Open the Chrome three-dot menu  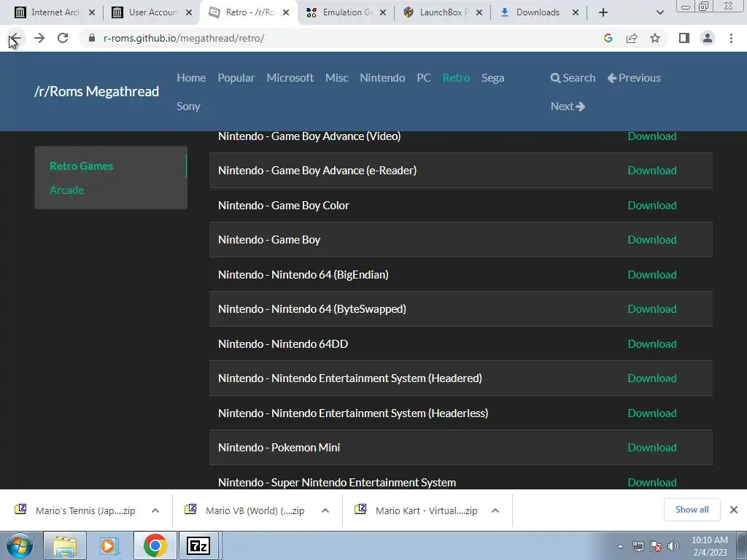(x=731, y=38)
